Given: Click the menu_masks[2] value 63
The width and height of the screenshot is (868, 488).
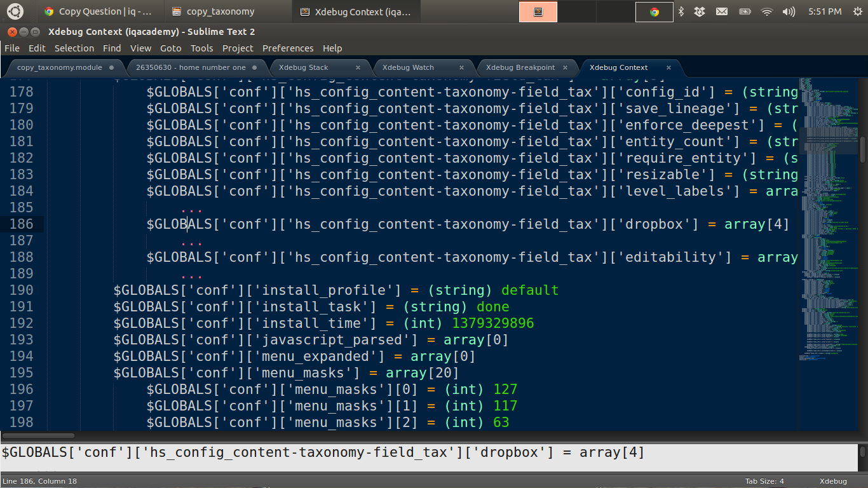Looking at the screenshot, I should pyautogui.click(x=501, y=423).
